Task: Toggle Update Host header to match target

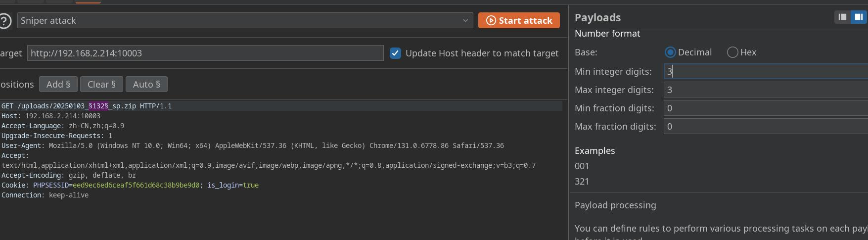Action: [395, 53]
